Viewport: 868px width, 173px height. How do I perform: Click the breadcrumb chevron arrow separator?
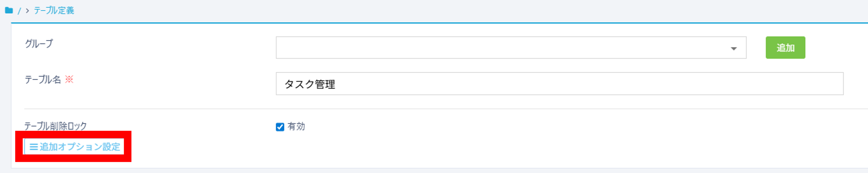27,11
